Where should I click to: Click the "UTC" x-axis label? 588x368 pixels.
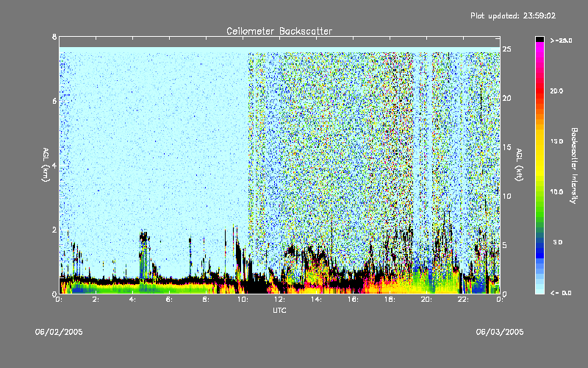coord(279,310)
